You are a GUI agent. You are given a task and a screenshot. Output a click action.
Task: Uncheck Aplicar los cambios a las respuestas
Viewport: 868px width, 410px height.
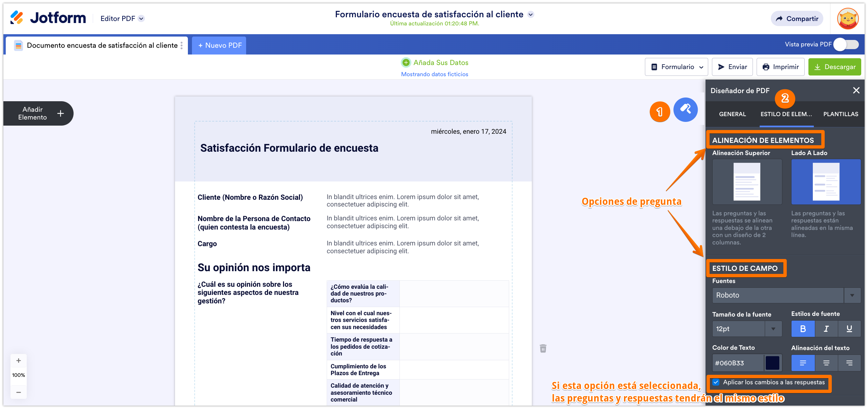click(x=716, y=382)
